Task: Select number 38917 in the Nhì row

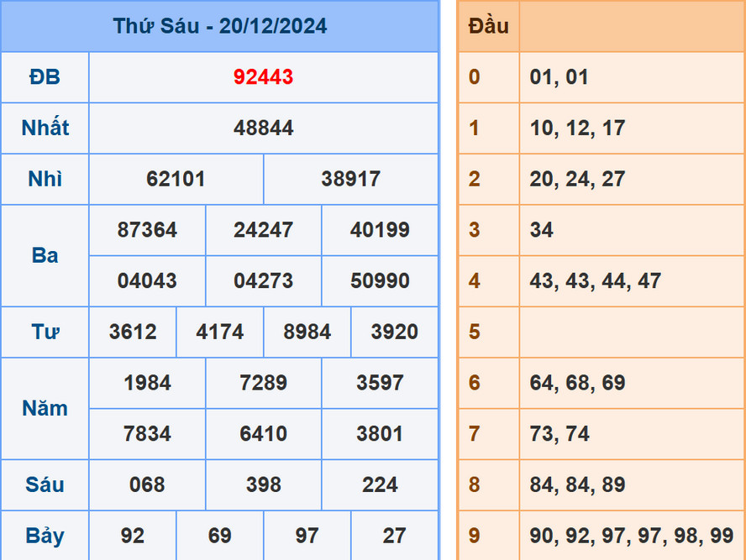Action: [350, 179]
